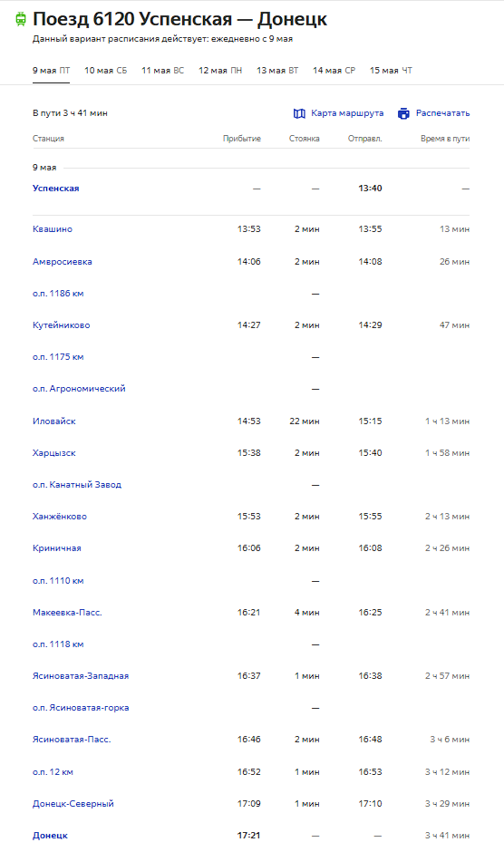Select the Макеевка-Пасс. station link
Screen dimensions: 504x852
(67, 613)
